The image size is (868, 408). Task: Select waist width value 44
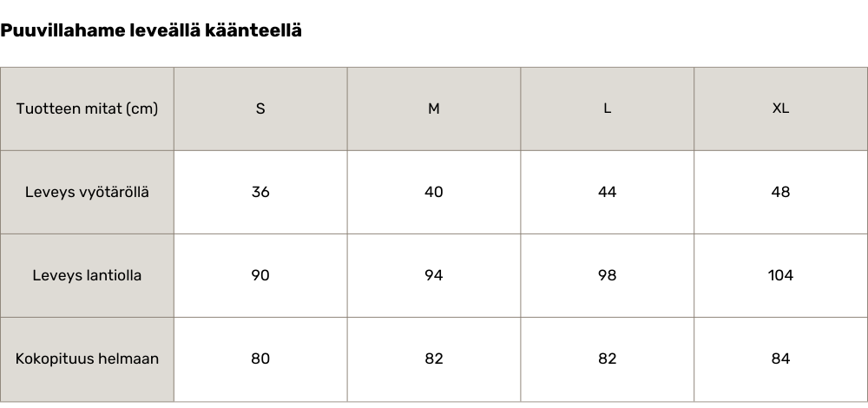click(x=608, y=192)
